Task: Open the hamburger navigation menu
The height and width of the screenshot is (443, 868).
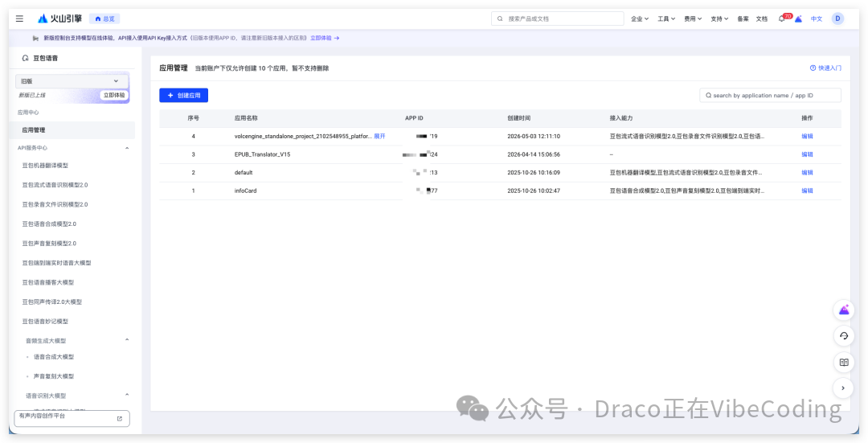Action: [x=19, y=18]
